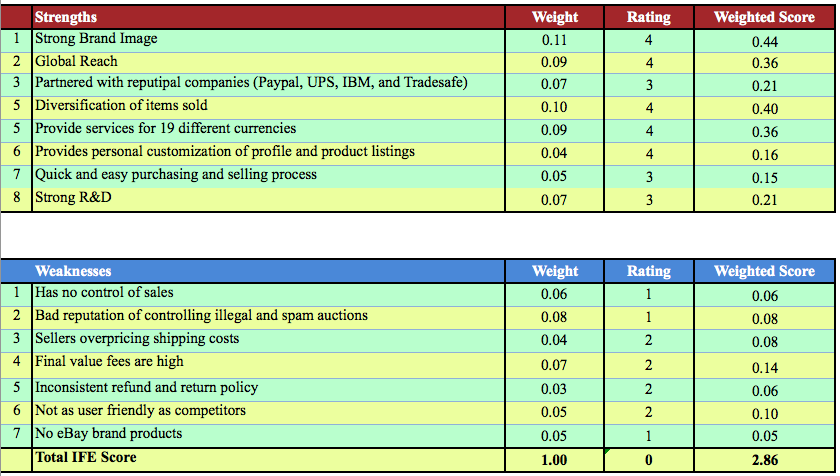Click the total weighted score 2.86
Viewport: 840px width, 476px height.
click(x=764, y=460)
